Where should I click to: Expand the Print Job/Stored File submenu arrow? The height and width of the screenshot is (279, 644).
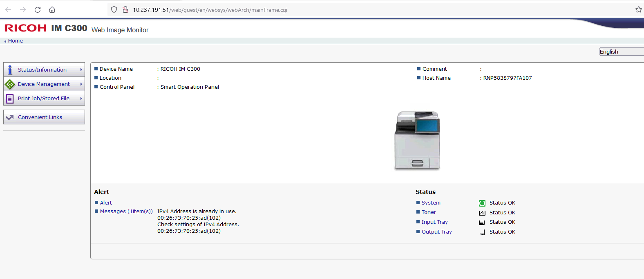81,99
